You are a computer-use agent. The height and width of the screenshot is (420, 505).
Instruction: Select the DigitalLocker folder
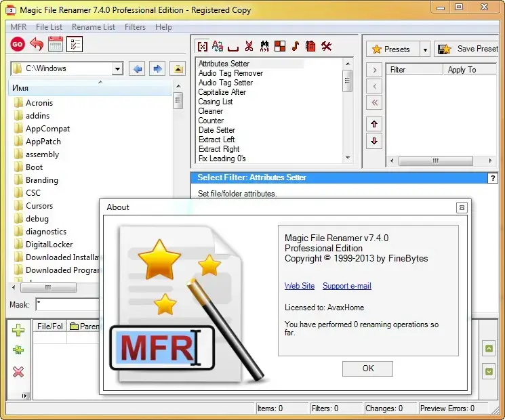point(43,245)
